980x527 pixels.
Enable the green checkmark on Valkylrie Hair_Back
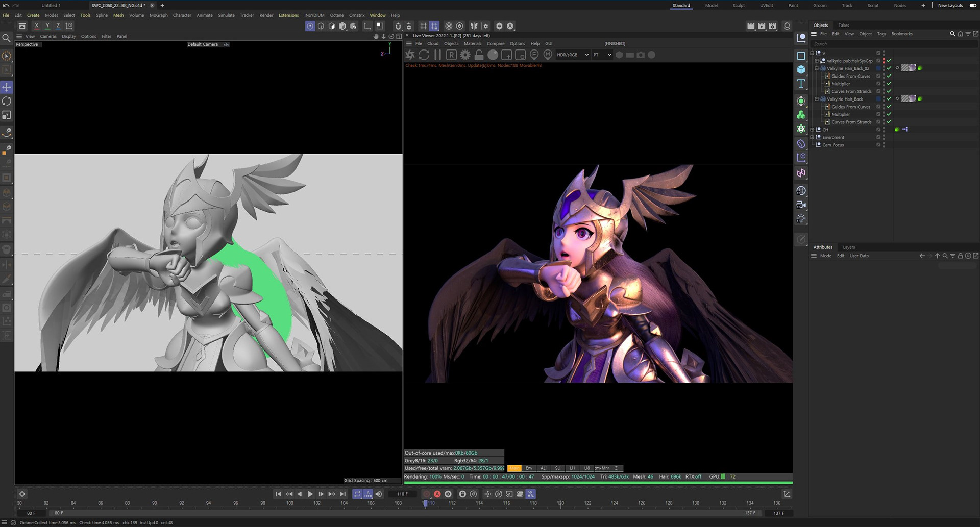click(889, 98)
